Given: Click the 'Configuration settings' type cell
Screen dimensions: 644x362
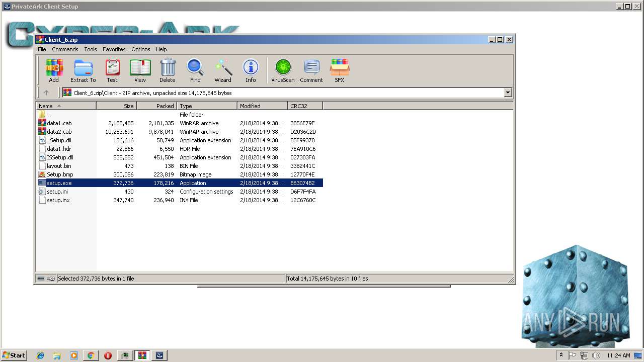Looking at the screenshot, I should click(x=206, y=191).
